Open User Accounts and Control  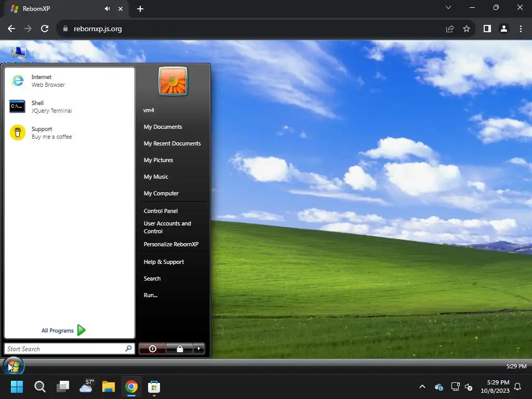[167, 228]
